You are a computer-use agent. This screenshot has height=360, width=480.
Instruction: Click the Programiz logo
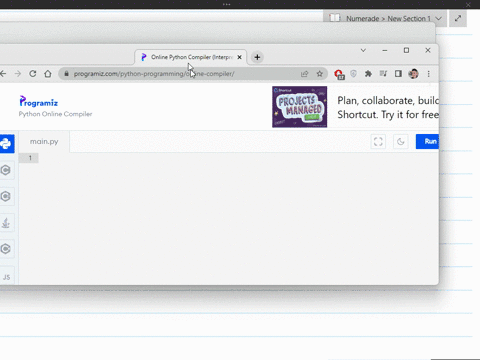[39, 101]
